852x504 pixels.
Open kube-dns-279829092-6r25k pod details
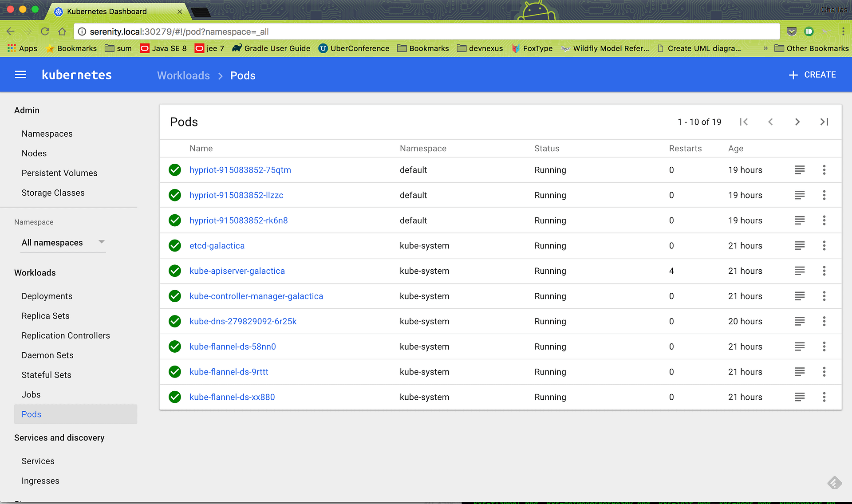(243, 322)
